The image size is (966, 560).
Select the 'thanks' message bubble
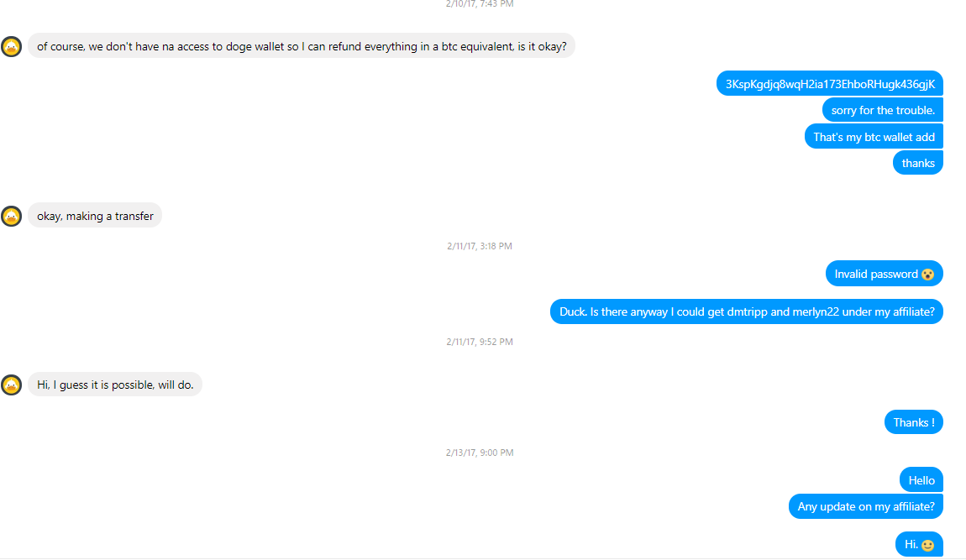[x=918, y=163]
